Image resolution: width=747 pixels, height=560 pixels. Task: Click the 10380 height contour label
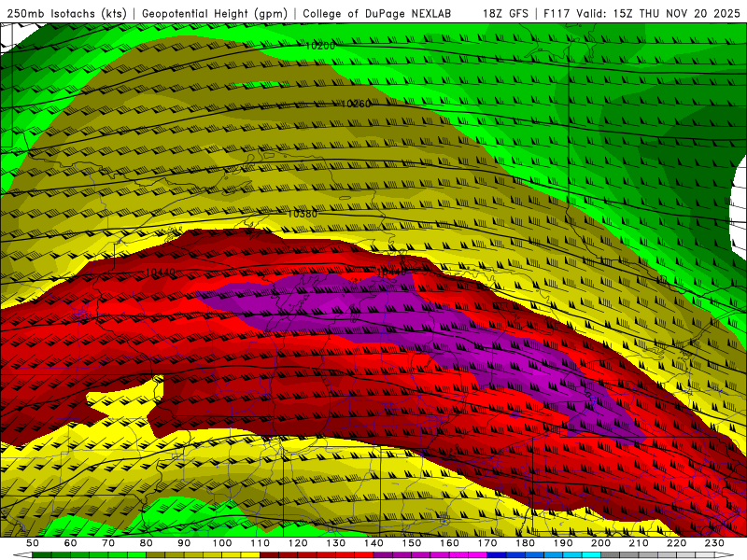(302, 214)
